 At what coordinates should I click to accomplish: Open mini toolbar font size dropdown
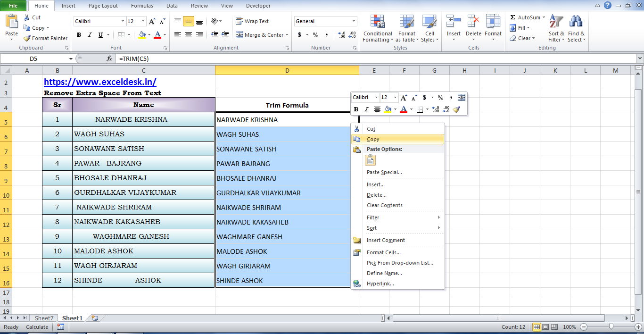396,98
